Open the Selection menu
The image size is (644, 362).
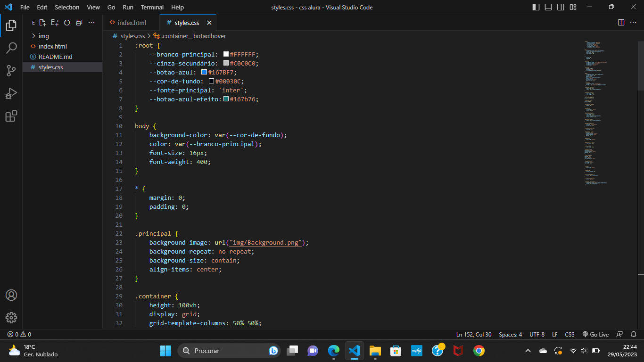[x=67, y=7]
